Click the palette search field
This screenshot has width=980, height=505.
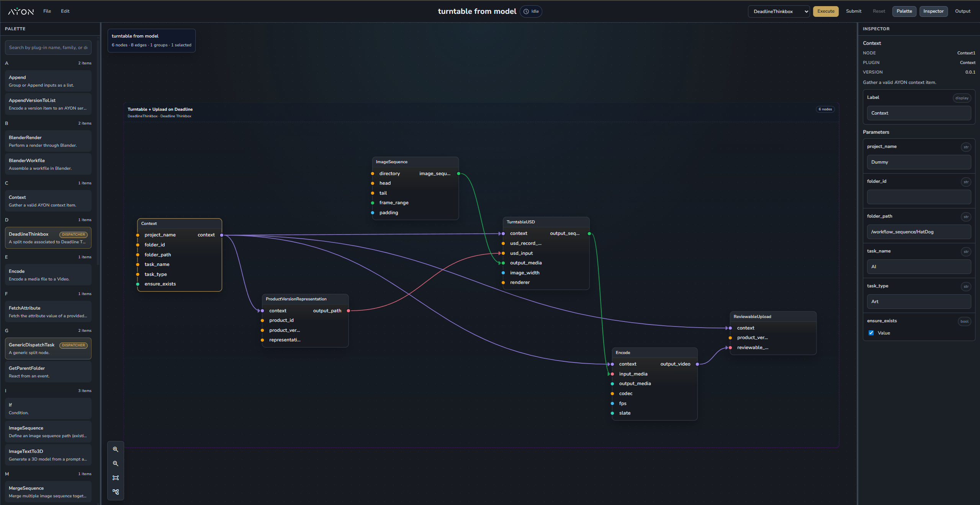click(48, 48)
